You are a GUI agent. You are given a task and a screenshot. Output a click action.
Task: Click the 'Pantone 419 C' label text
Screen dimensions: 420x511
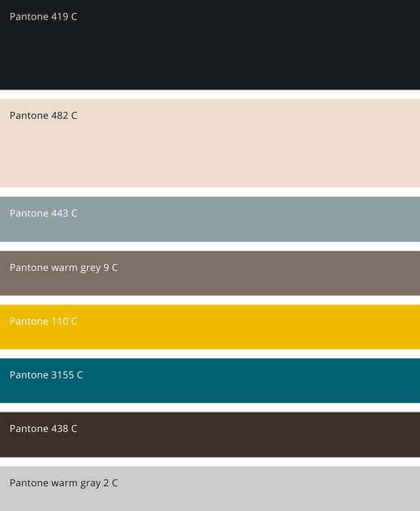click(43, 17)
